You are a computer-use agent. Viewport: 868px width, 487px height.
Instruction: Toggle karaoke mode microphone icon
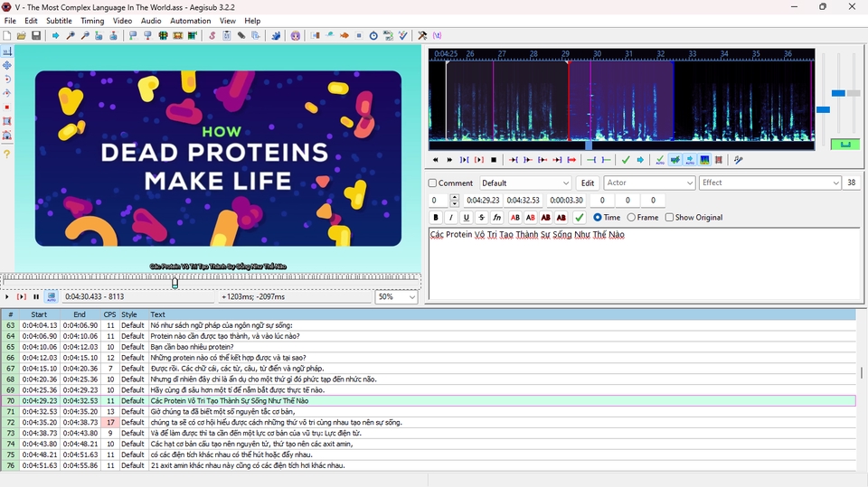pyautogui.click(x=738, y=160)
